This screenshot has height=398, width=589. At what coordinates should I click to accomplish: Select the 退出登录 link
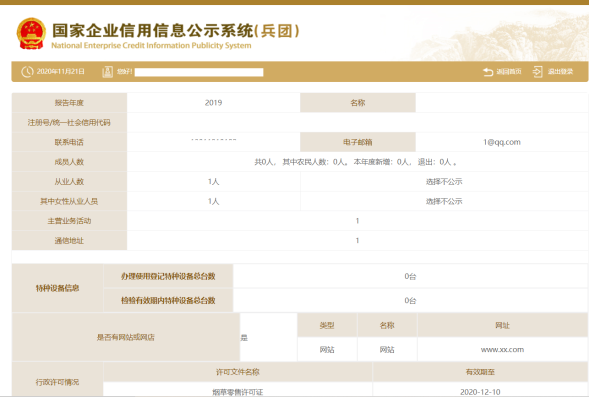[560, 71]
